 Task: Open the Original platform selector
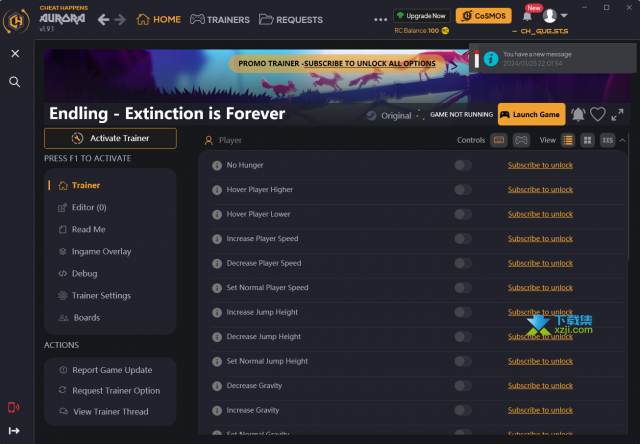pyautogui.click(x=389, y=115)
